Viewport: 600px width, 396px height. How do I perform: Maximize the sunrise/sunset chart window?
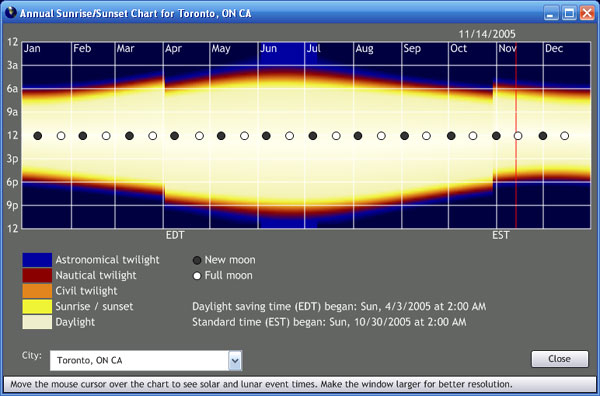tap(569, 13)
